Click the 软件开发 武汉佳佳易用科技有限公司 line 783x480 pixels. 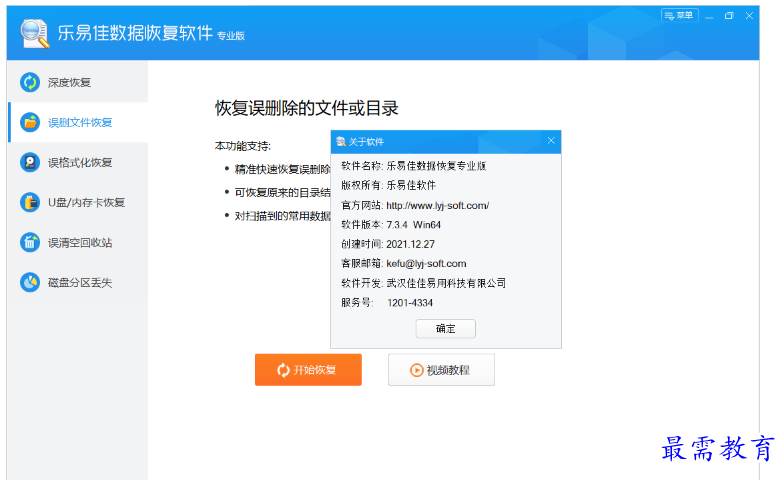423,283
